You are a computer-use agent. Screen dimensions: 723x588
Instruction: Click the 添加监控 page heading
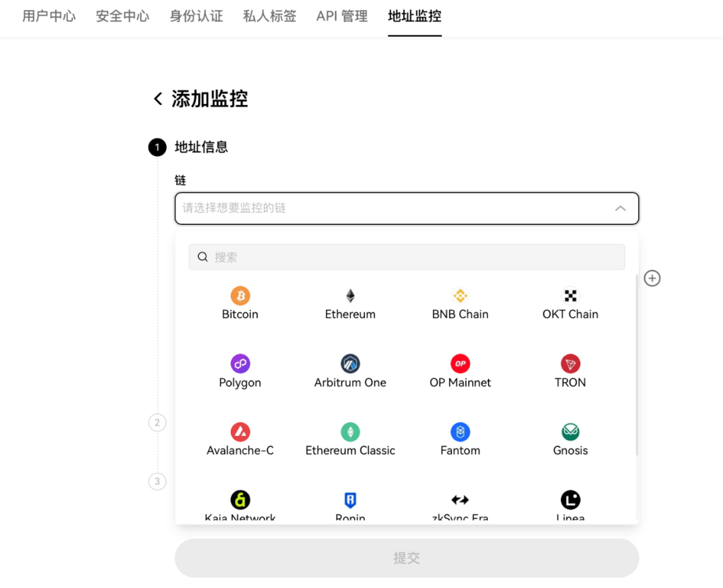pos(210,98)
